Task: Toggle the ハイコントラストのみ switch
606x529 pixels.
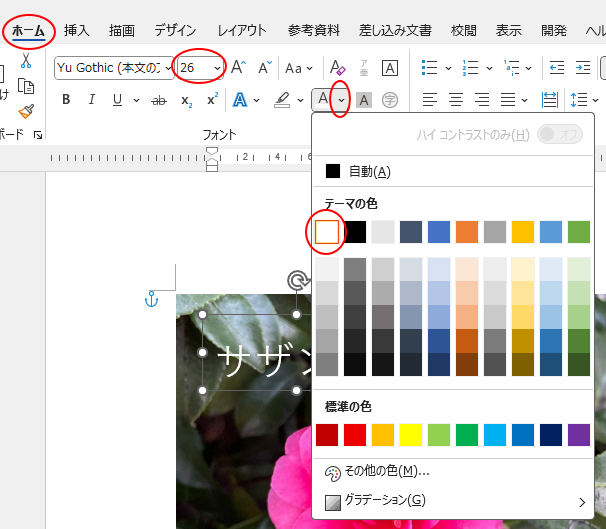Action: tap(560, 134)
